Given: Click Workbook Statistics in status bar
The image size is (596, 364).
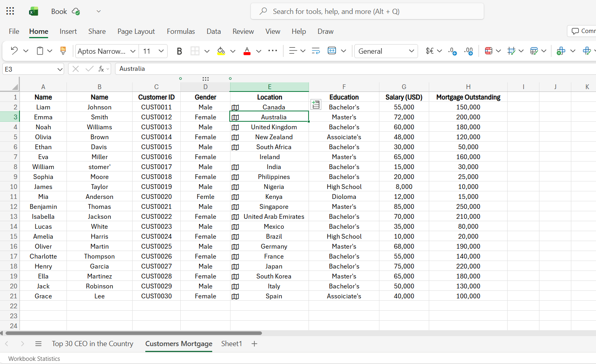Looking at the screenshot, I should point(34,358).
